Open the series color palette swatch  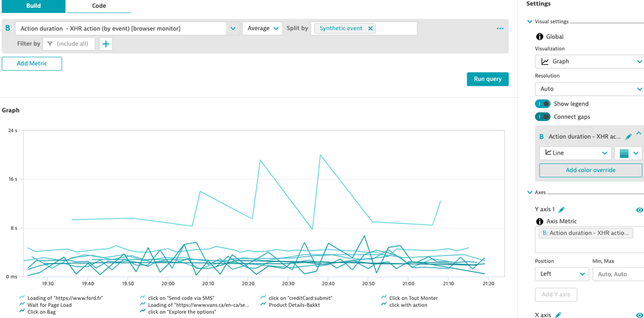(629, 153)
